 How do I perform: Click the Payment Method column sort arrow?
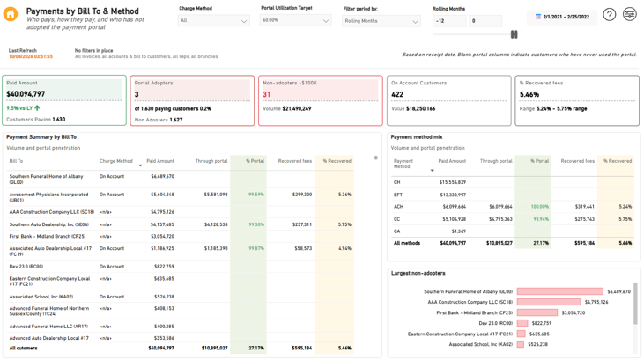pos(432,171)
